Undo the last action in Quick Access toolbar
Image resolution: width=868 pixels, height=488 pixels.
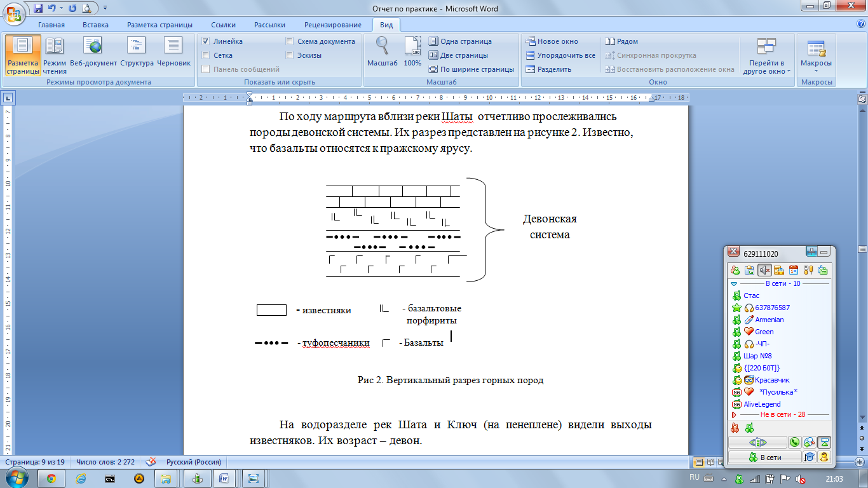click(x=52, y=8)
